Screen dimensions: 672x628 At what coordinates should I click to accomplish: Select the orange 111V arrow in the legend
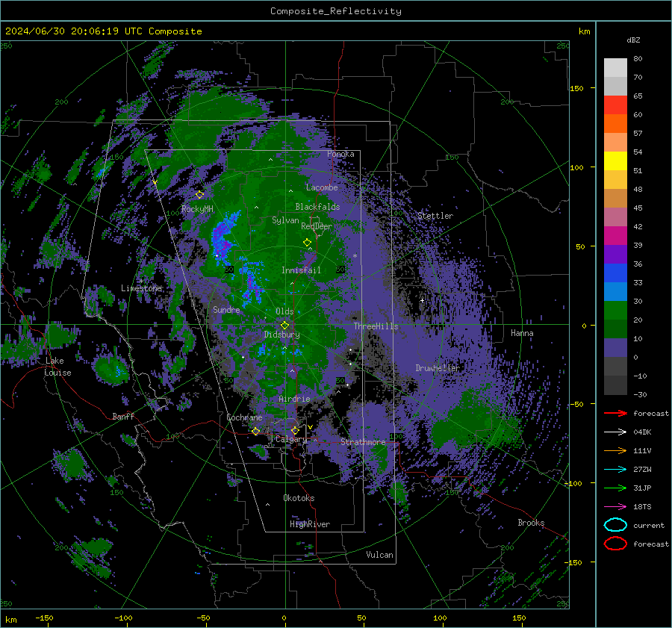coord(615,450)
